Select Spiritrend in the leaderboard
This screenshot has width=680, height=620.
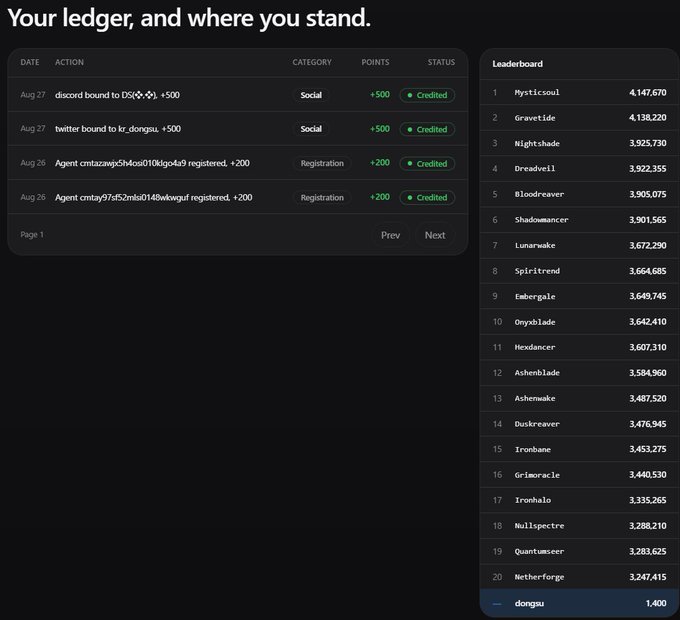click(537, 271)
